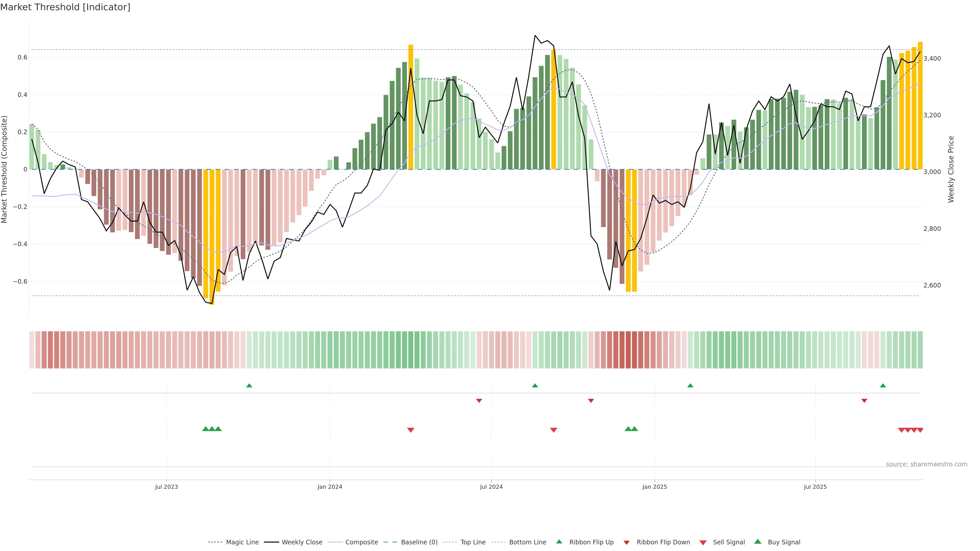Viewport: 980px width, 551px height.
Task: Click the Sell Signal triangle icon in the legend
Action: 703,543
